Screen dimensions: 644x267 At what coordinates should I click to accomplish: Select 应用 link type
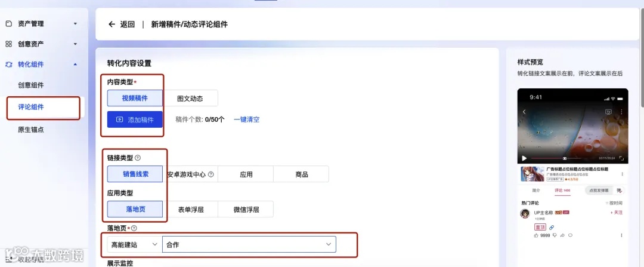point(246,174)
